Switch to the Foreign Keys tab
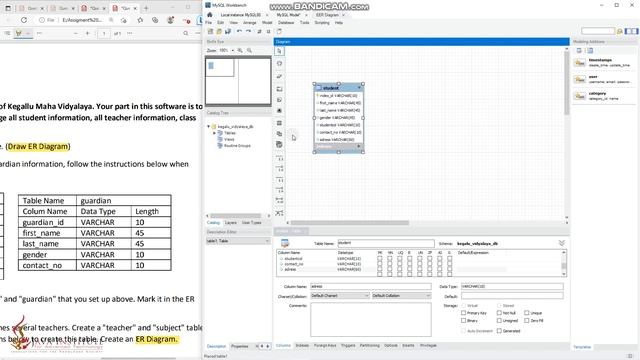 click(x=325, y=346)
